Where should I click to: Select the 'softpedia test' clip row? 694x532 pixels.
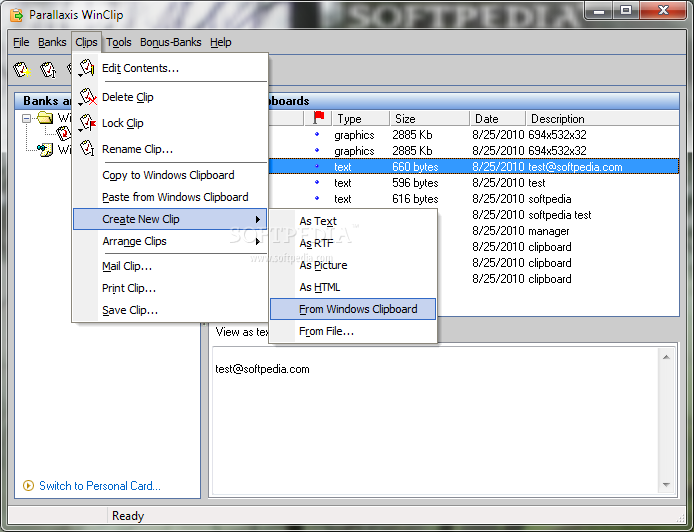coord(558,215)
